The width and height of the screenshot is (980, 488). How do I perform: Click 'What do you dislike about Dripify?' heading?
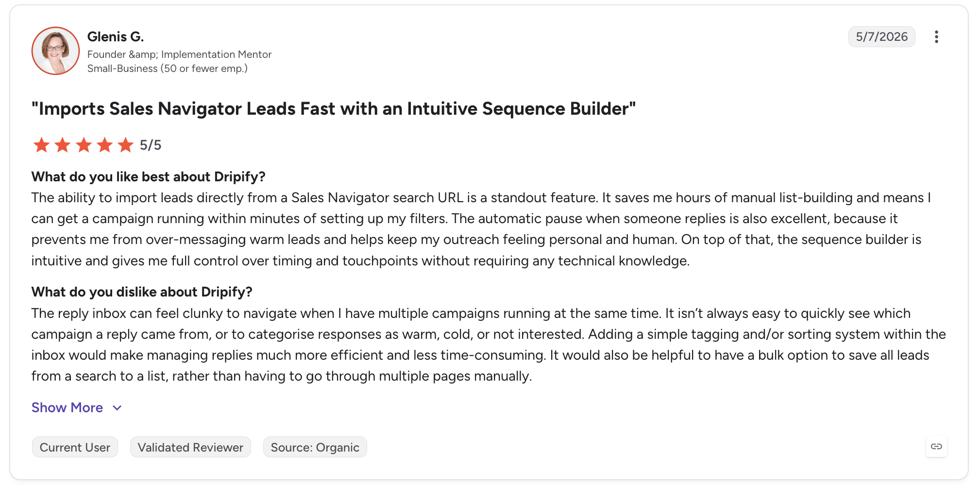coord(142,292)
